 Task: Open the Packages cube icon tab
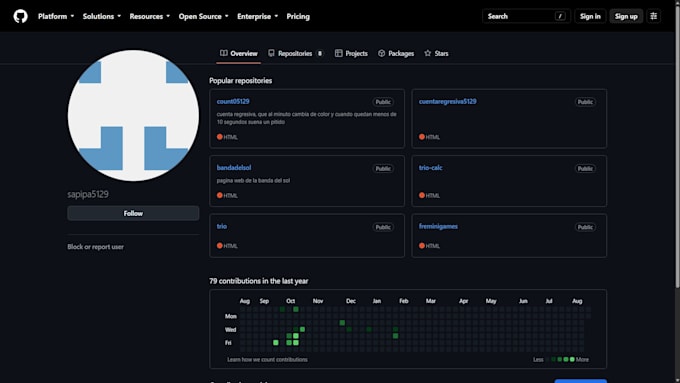tap(381, 53)
